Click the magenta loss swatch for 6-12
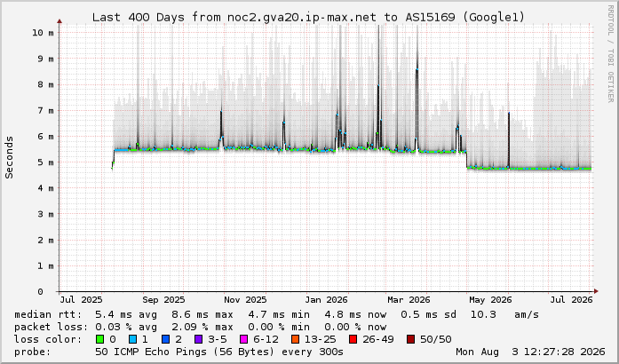This screenshot has width=619, height=364. (243, 339)
